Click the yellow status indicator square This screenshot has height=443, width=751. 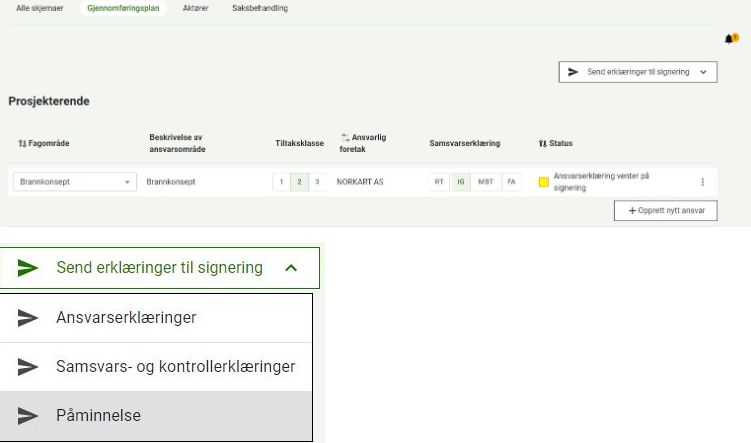tap(543, 182)
